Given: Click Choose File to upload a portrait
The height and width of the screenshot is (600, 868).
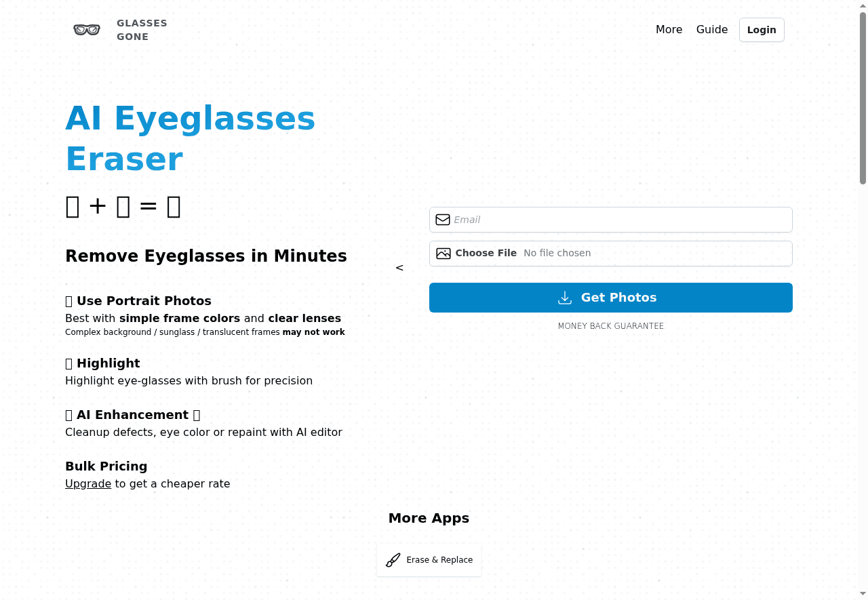Looking at the screenshot, I should [486, 253].
